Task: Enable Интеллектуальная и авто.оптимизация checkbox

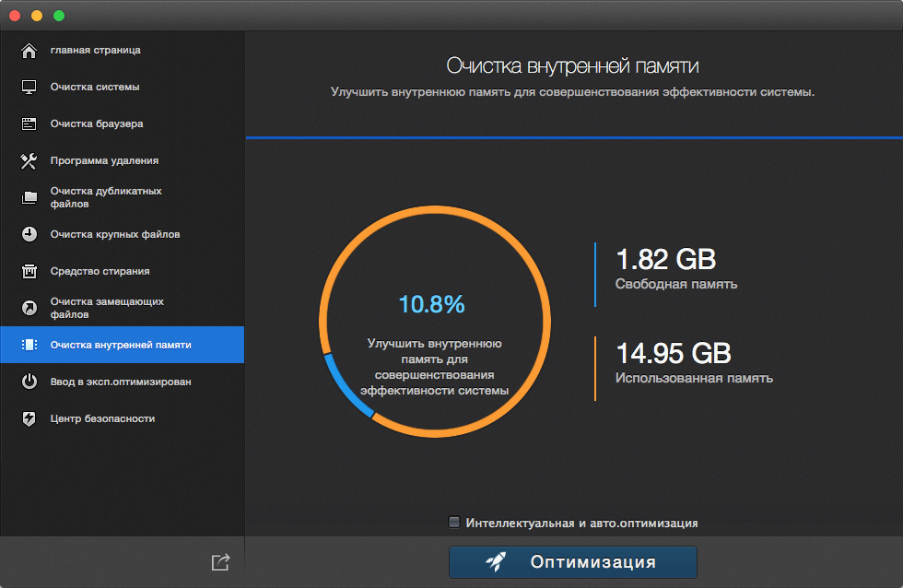Action: coord(454,523)
